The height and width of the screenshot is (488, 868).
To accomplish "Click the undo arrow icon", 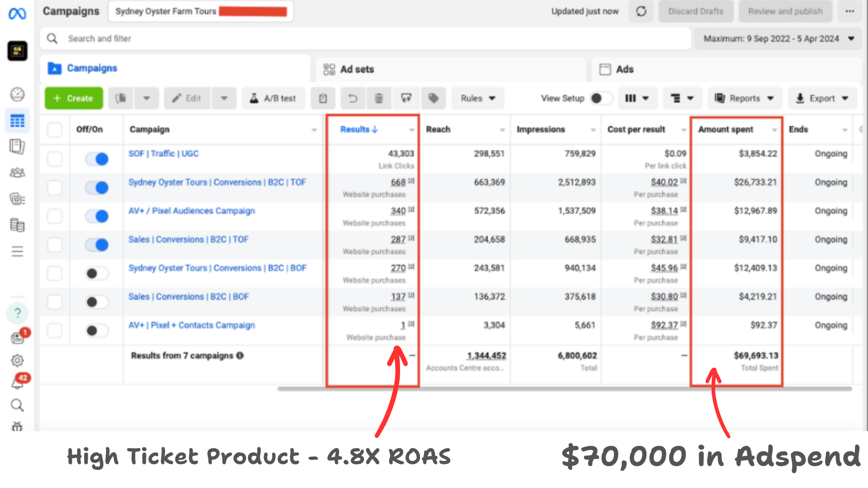I will [353, 98].
